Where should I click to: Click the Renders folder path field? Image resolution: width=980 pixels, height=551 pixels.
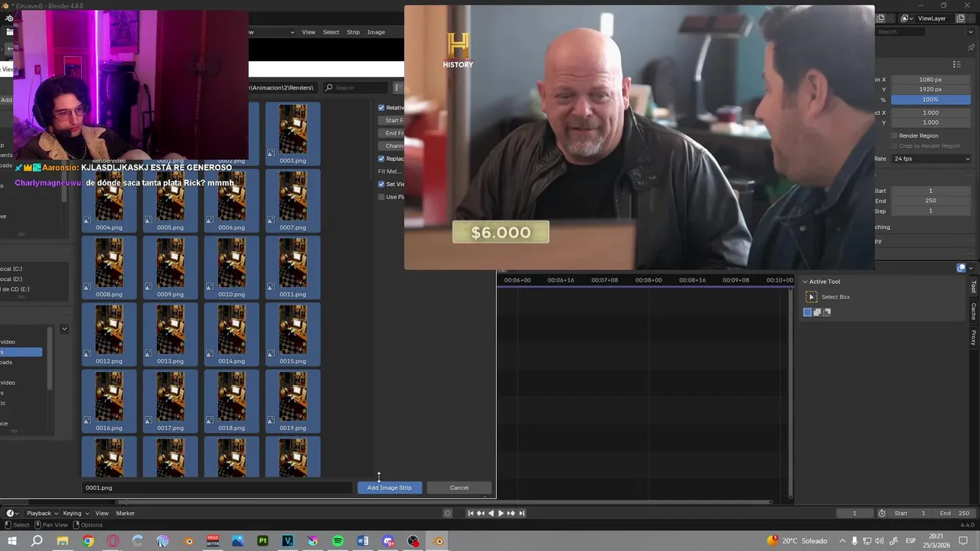click(283, 87)
